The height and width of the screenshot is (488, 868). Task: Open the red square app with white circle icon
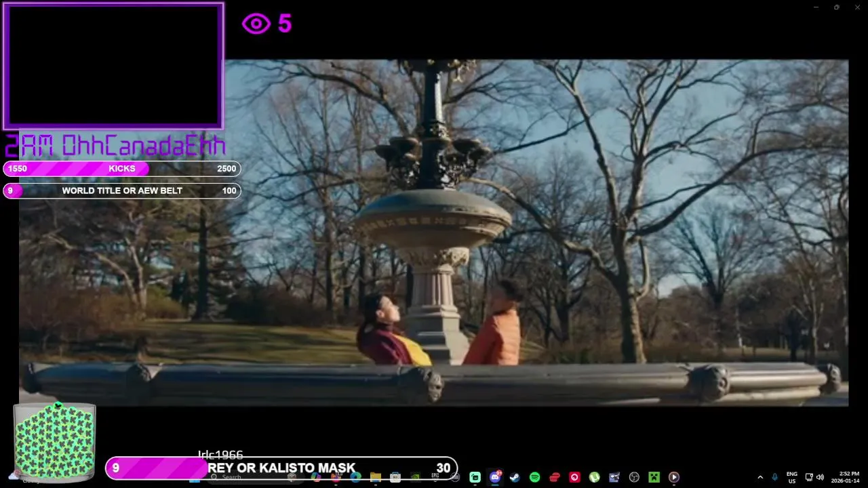(x=574, y=477)
